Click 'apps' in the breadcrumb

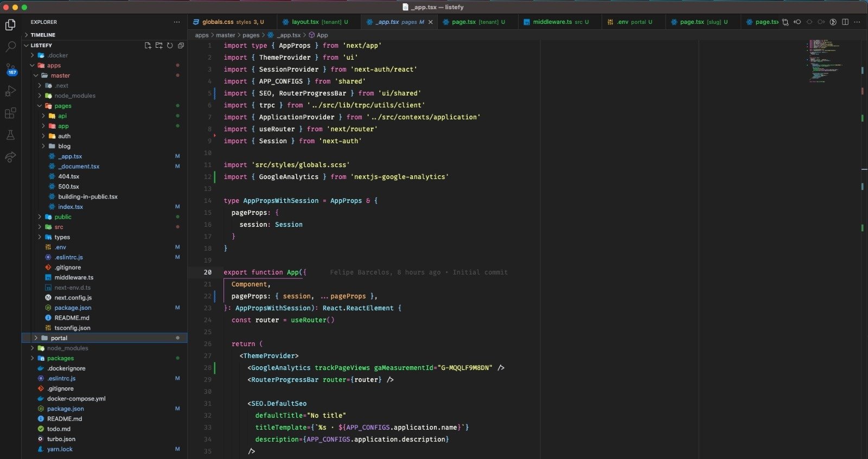tap(202, 35)
